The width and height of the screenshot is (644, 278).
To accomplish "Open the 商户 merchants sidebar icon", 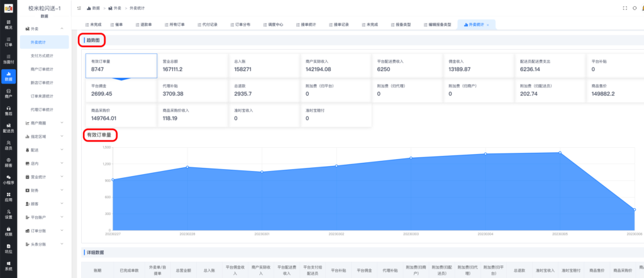I will (8, 94).
